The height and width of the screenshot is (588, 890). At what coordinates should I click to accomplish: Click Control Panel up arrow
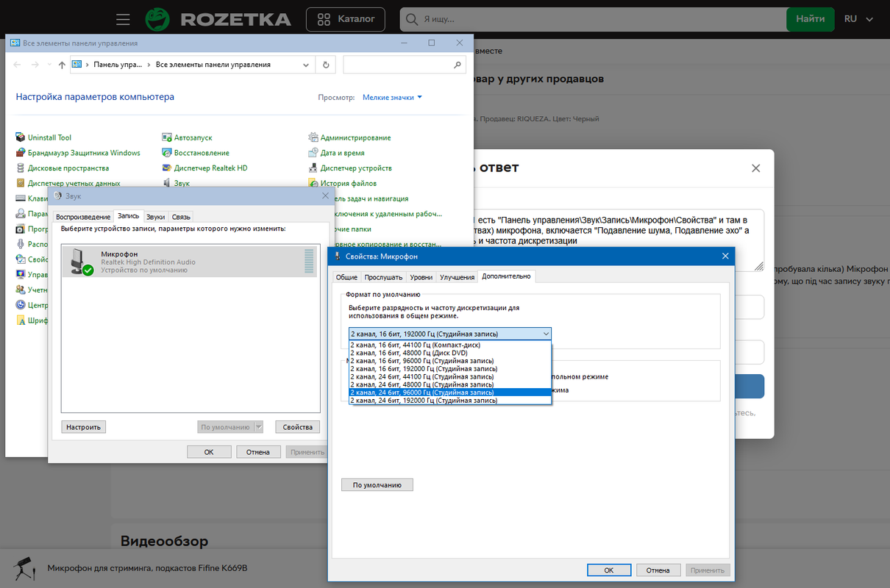coord(62,65)
